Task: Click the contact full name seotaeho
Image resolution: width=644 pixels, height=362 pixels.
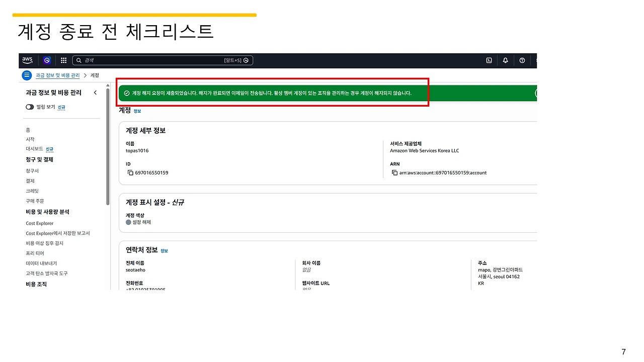Action: [x=135, y=269]
